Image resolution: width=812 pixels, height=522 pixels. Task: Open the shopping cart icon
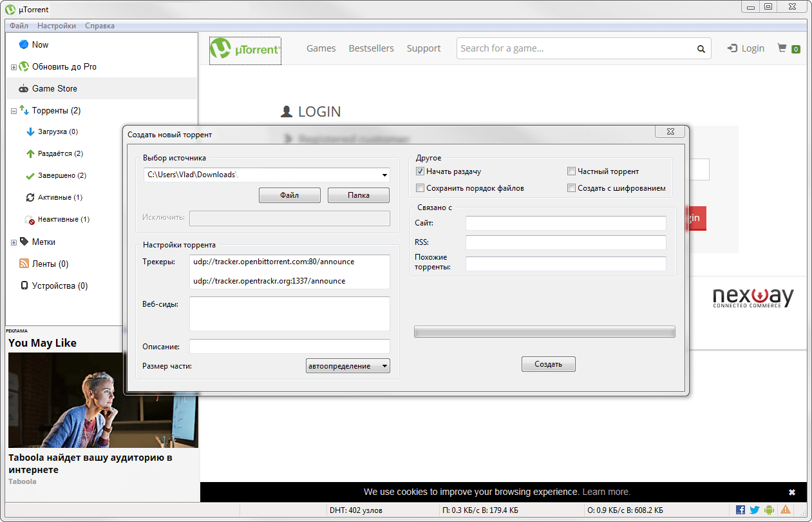pyautogui.click(x=782, y=48)
